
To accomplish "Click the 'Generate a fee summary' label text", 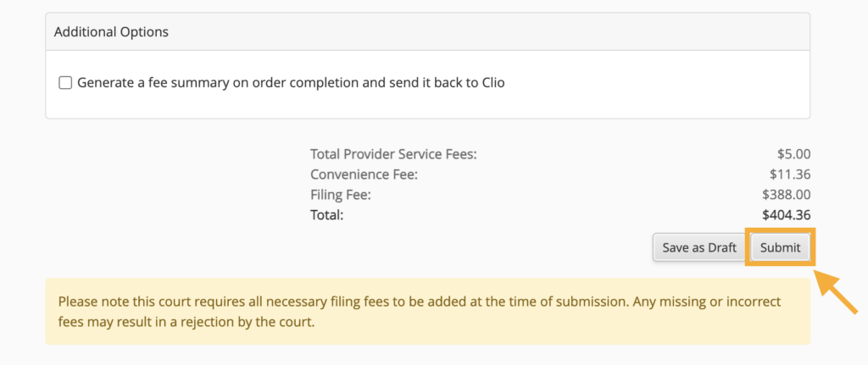I will [151, 83].
